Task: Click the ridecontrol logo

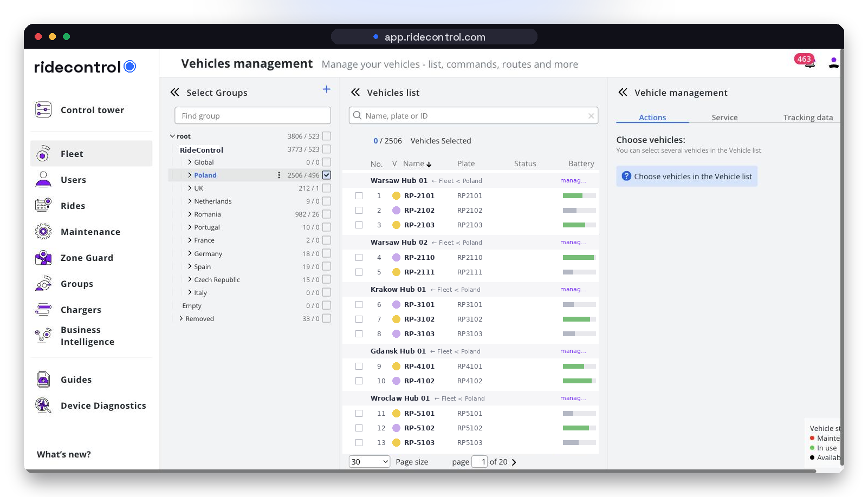Action: point(85,67)
